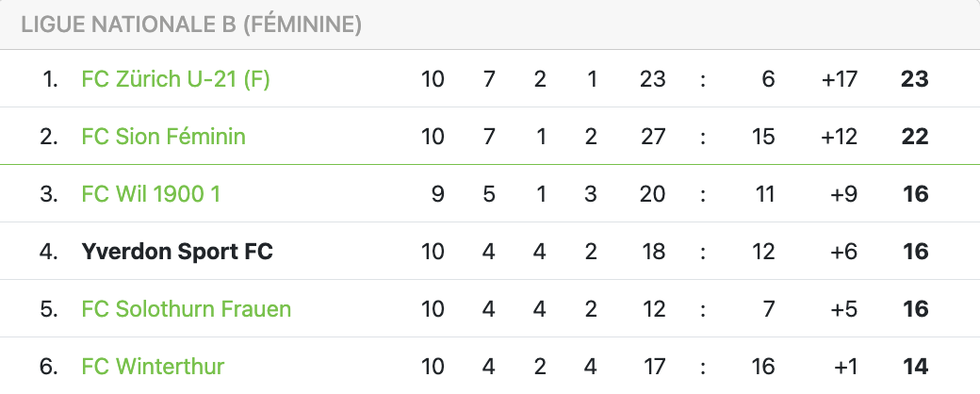This screenshot has height=394, width=980.
Task: Click the +12 goal difference value
Action: point(839,137)
